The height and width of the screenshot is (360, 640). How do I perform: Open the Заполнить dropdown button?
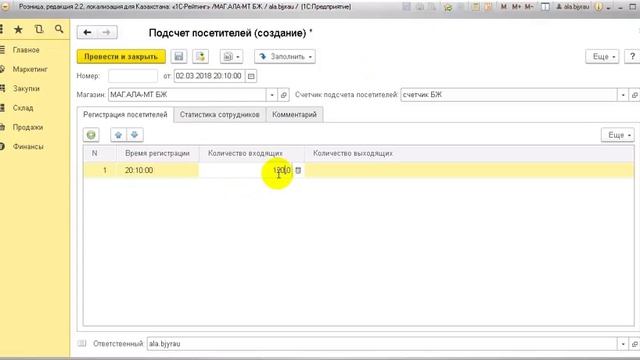(284, 56)
